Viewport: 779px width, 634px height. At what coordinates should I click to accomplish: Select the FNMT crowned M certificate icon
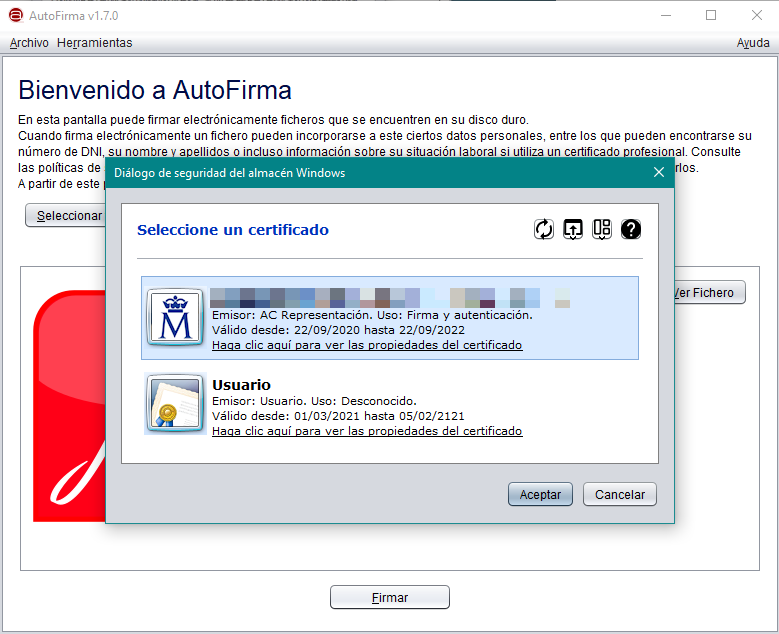pos(175,317)
